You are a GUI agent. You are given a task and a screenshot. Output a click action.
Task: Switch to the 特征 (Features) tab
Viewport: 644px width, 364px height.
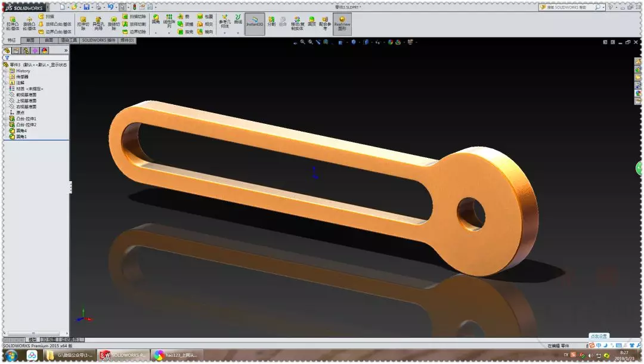(11, 41)
